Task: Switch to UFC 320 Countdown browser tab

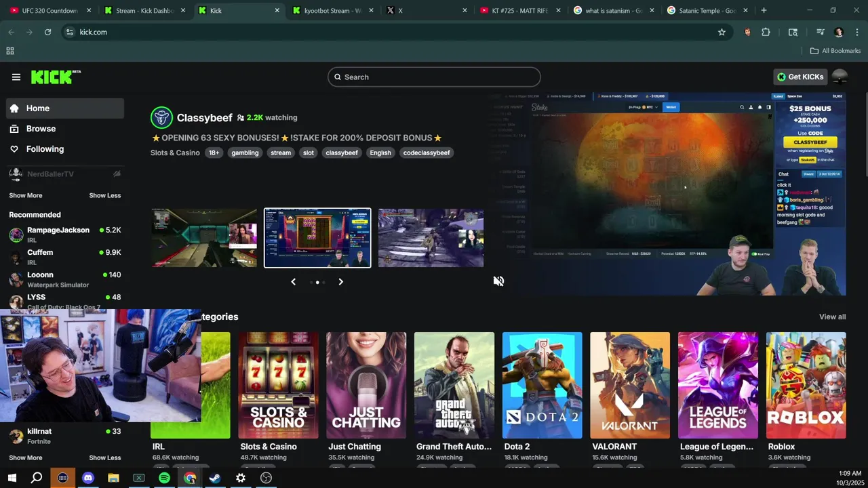Action: pos(50,11)
